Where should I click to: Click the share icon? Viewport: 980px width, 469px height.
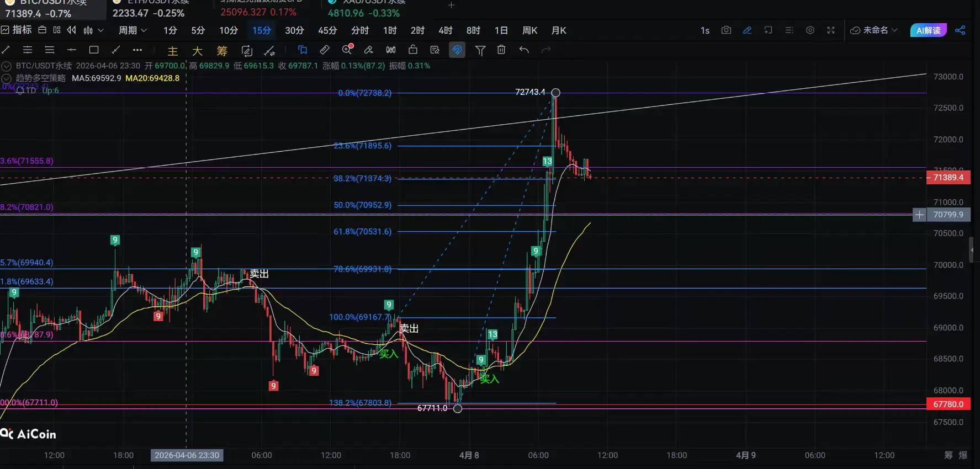tap(960, 30)
